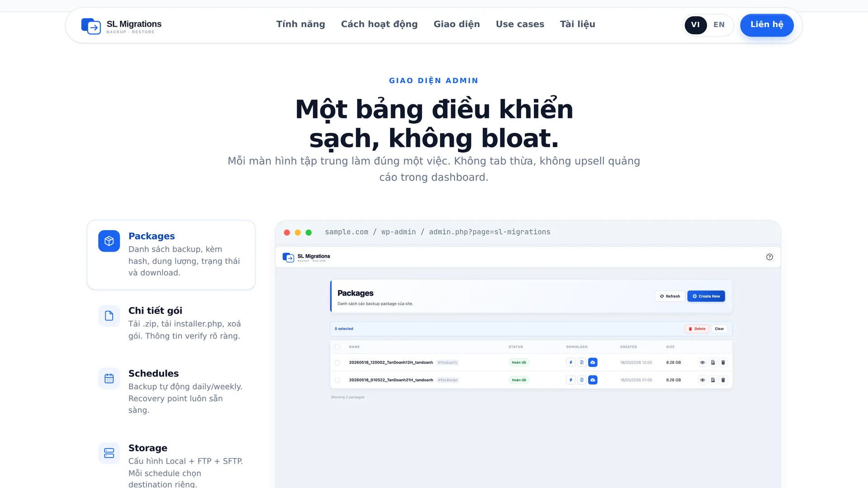Click the Liên hệ button

click(767, 25)
